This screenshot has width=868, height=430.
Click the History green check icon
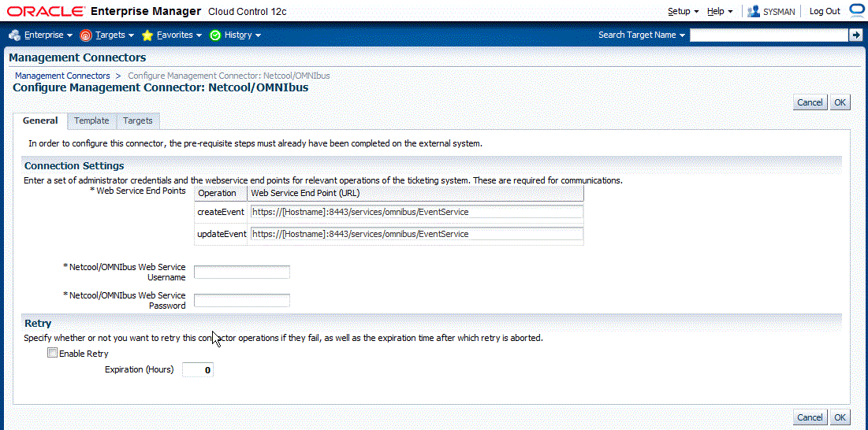pyautogui.click(x=215, y=35)
